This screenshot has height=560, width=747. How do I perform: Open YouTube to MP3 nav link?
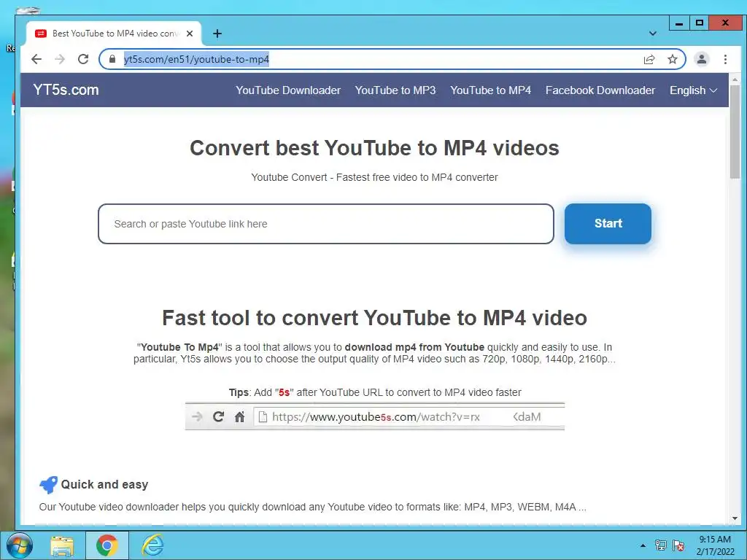coord(395,90)
